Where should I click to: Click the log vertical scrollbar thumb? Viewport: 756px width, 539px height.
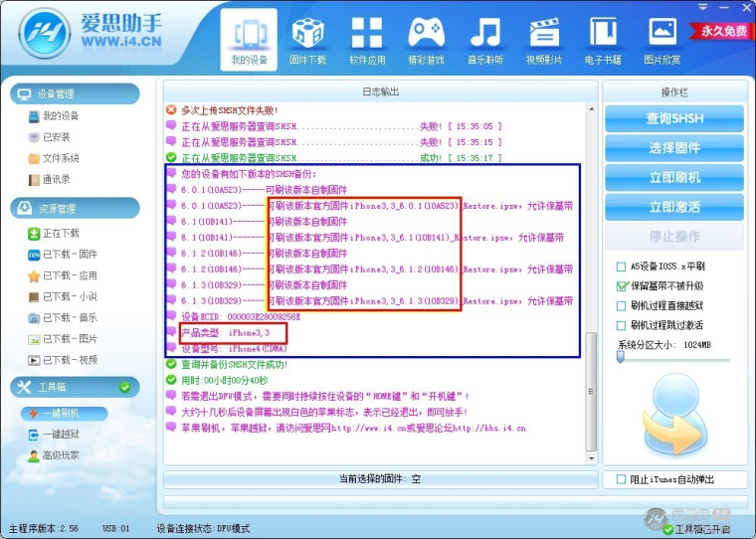[592, 392]
